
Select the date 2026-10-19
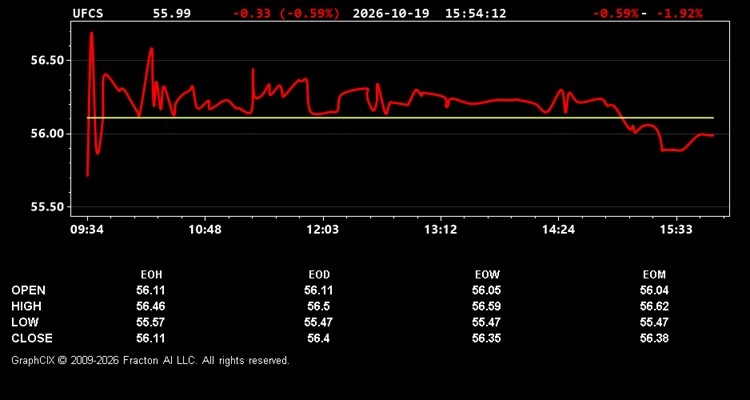pyautogui.click(x=391, y=13)
